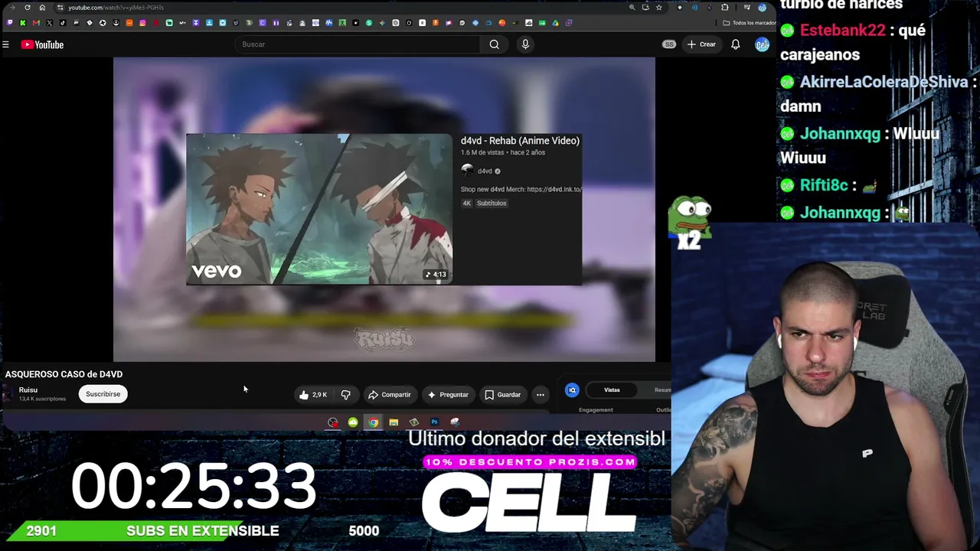
Task: Select the Vistas tab
Action: 612,390
